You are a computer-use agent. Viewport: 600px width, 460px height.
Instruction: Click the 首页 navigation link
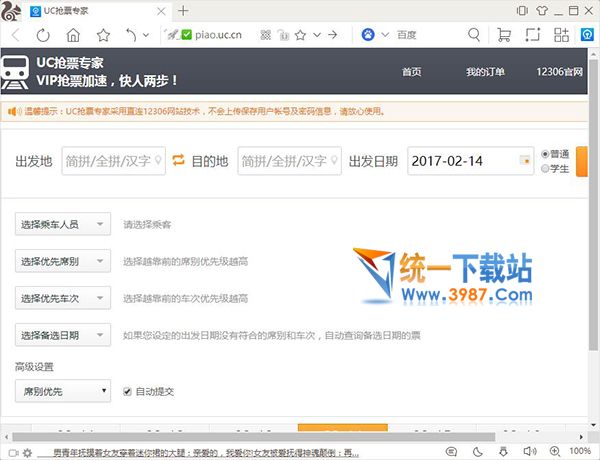[411, 72]
